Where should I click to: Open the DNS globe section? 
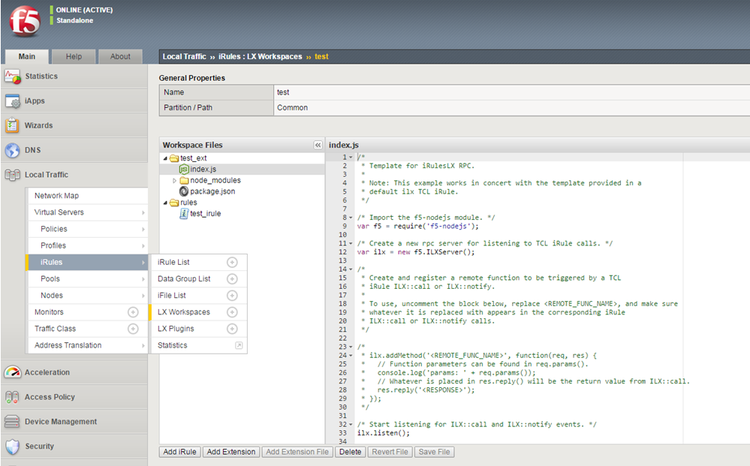[x=13, y=151]
